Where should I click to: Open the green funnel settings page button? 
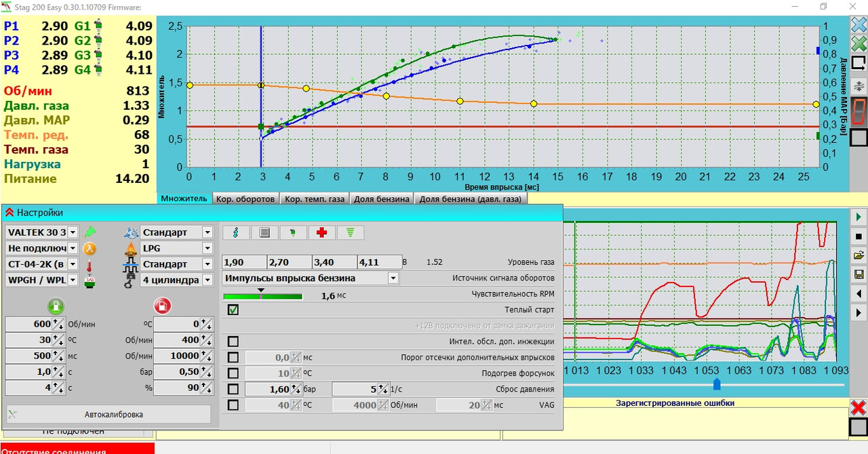351,232
